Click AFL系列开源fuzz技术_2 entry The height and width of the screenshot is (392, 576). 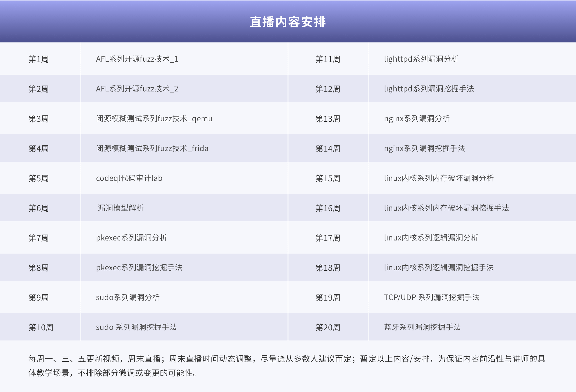(137, 89)
